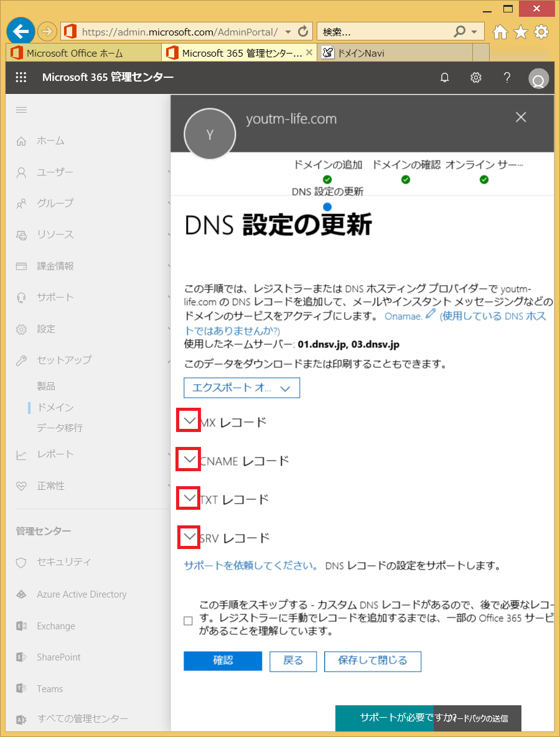The width and height of the screenshot is (560, 737).
Task: Click the Exchange admin icon
Action: (x=21, y=626)
